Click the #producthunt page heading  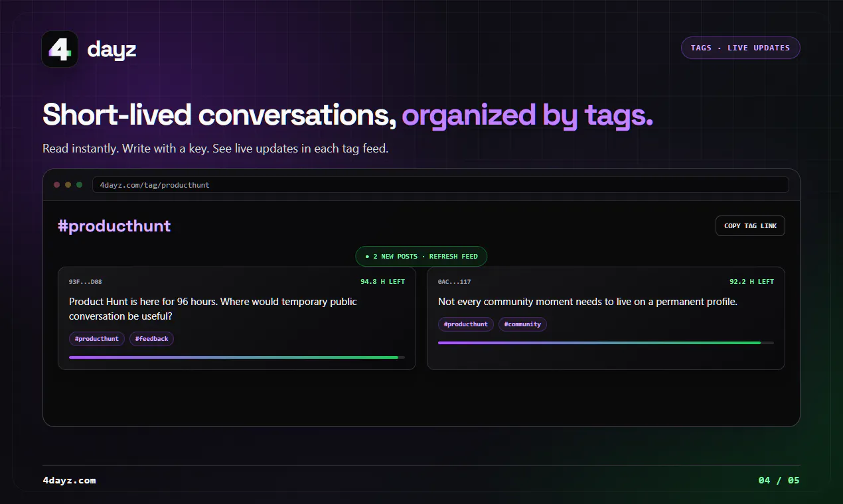[114, 226]
